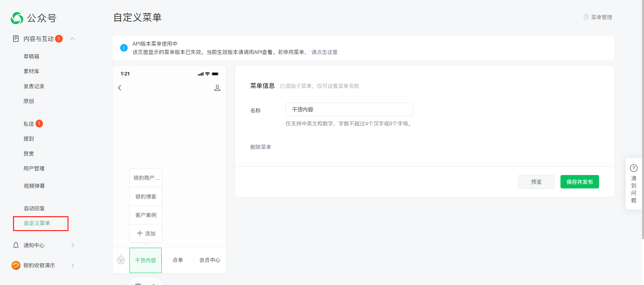The width and height of the screenshot is (644, 285).
Task: Open the 银豹博客 submenu item
Action: [x=146, y=196]
